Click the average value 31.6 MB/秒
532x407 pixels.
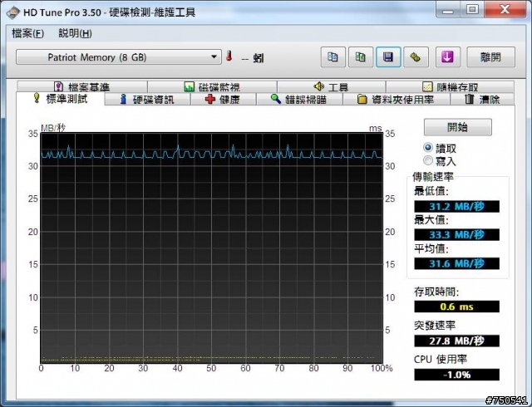[456, 263]
